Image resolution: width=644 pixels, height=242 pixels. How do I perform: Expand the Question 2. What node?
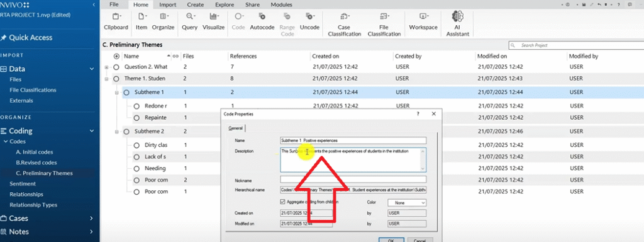coord(107,67)
